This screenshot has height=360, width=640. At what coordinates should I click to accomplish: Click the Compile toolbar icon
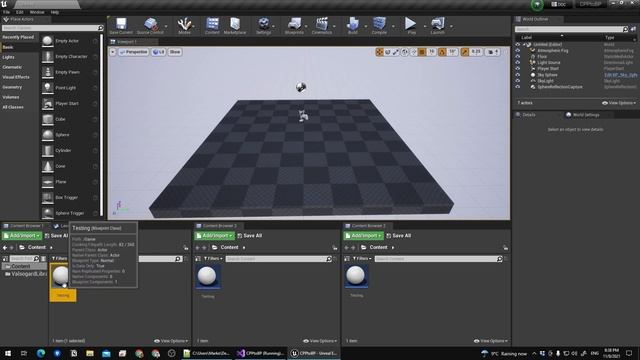point(379,26)
